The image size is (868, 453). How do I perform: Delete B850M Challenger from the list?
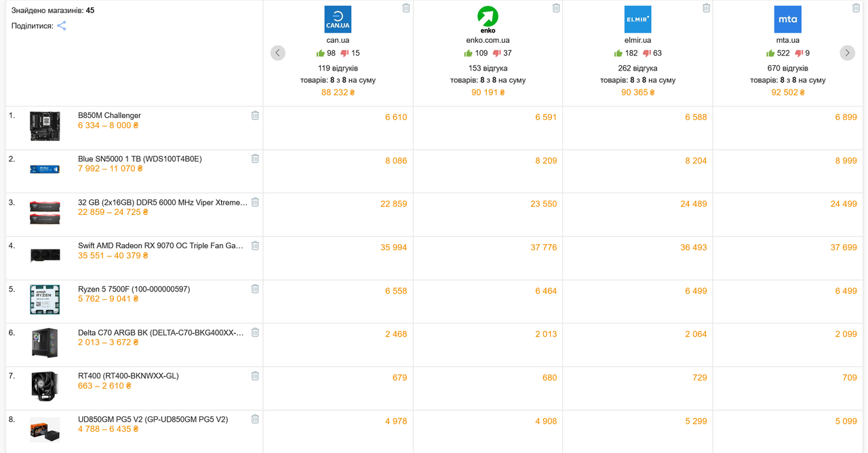[x=255, y=115]
